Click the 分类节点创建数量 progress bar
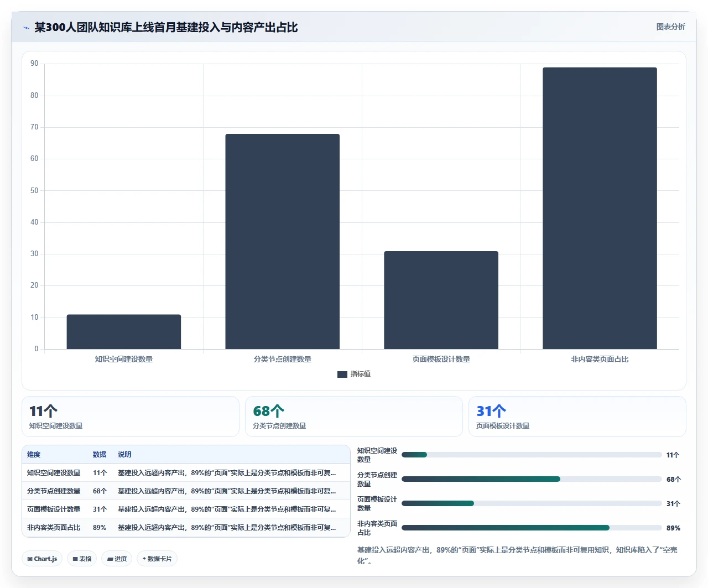 [x=532, y=480]
